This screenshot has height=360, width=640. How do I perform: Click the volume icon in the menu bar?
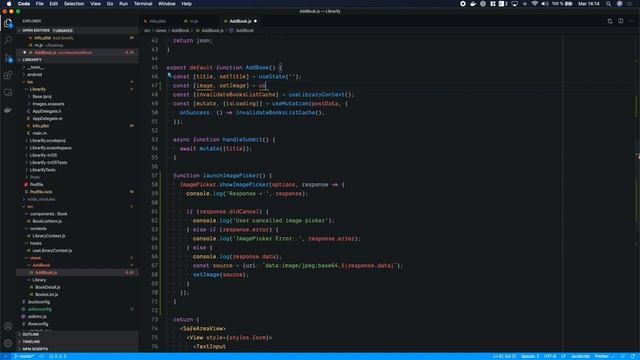544,4
